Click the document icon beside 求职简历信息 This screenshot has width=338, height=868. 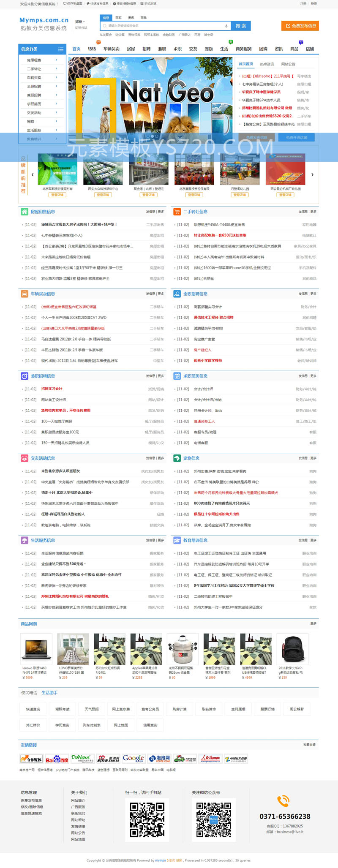(x=177, y=376)
